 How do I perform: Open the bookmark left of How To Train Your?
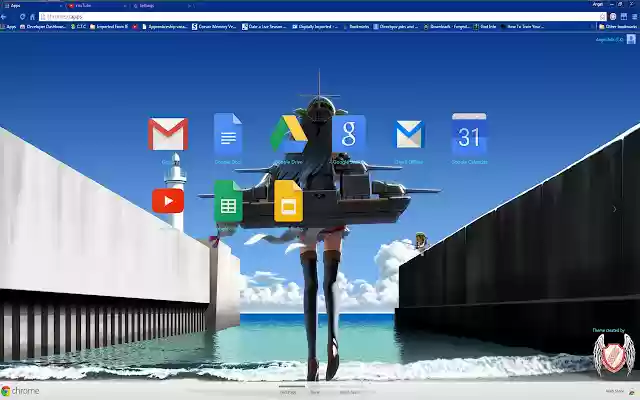click(x=484, y=27)
